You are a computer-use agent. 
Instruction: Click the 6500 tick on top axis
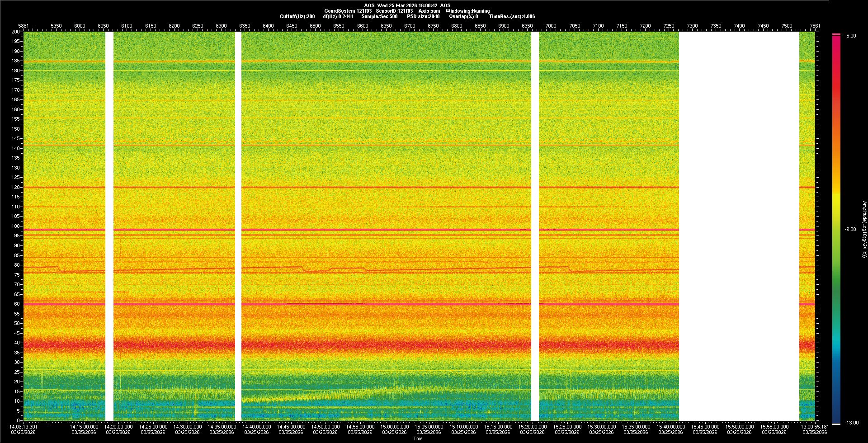(315, 26)
